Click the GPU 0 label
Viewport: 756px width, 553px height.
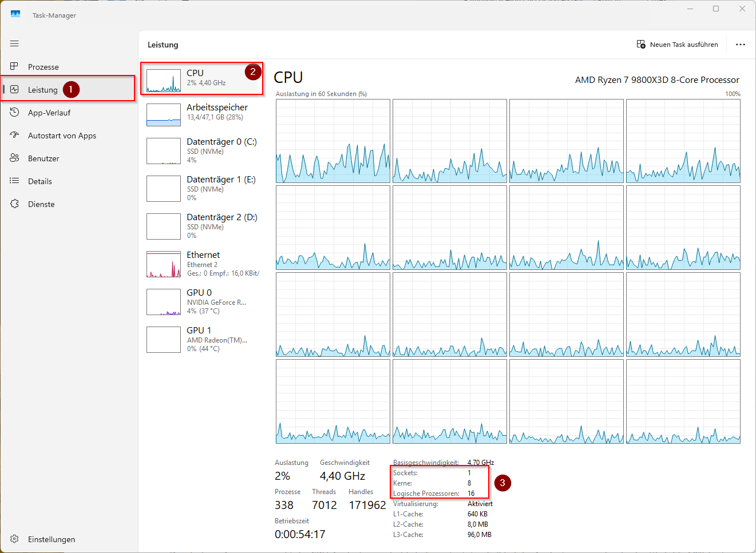(199, 293)
